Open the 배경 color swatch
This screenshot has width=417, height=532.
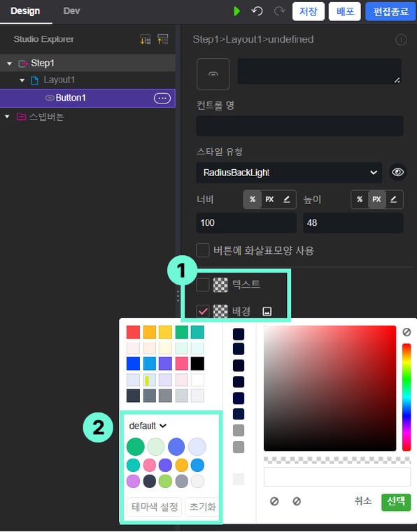(x=220, y=311)
